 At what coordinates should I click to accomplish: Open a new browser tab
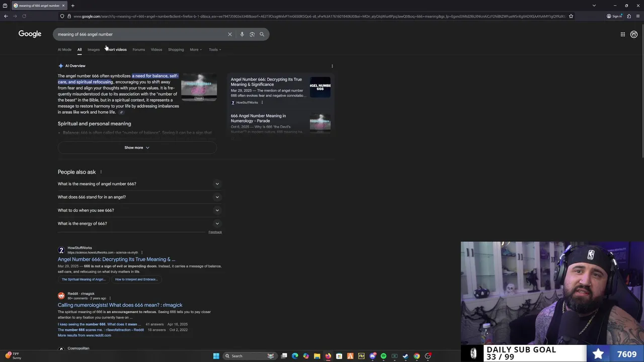(x=72, y=6)
